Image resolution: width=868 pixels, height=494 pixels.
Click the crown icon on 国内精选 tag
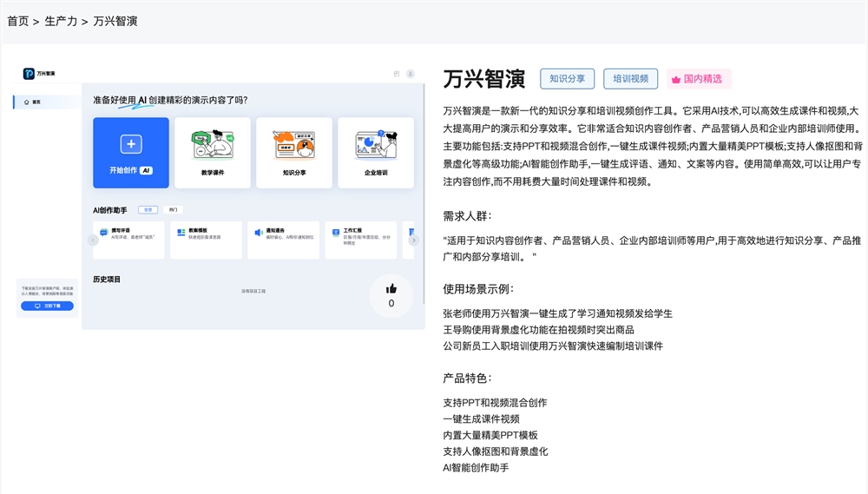[x=676, y=80]
